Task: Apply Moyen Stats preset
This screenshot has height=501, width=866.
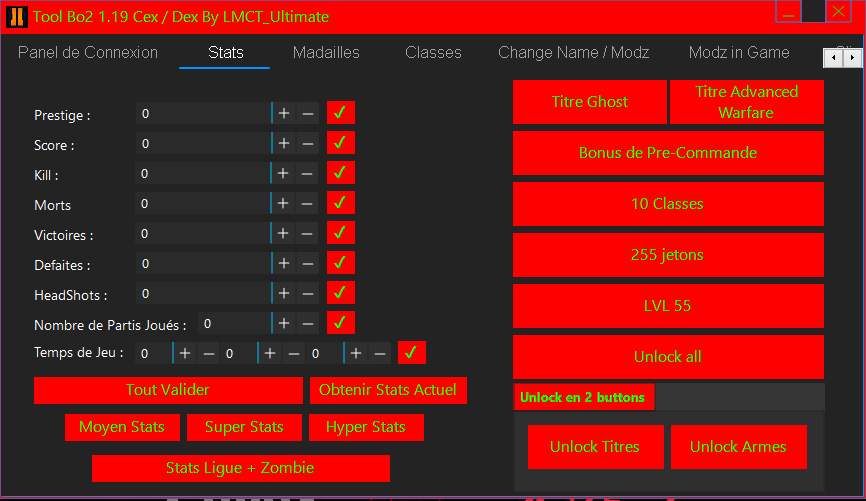Action: point(122,427)
